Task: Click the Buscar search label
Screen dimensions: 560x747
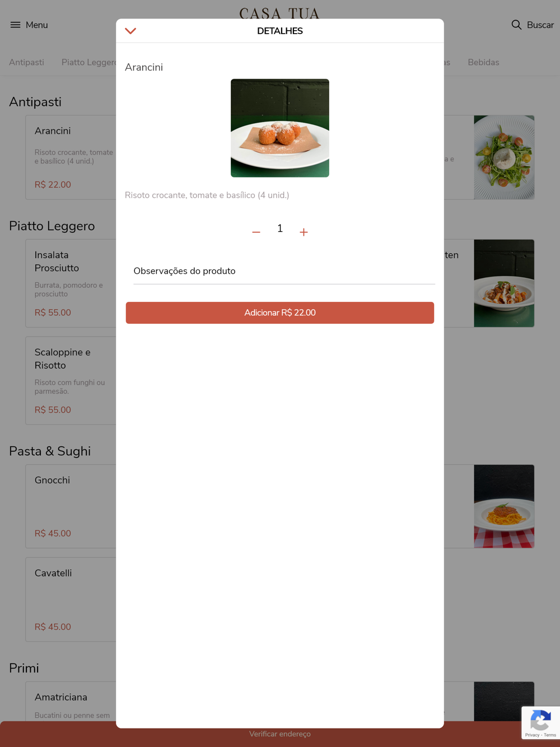Action: pos(540,25)
